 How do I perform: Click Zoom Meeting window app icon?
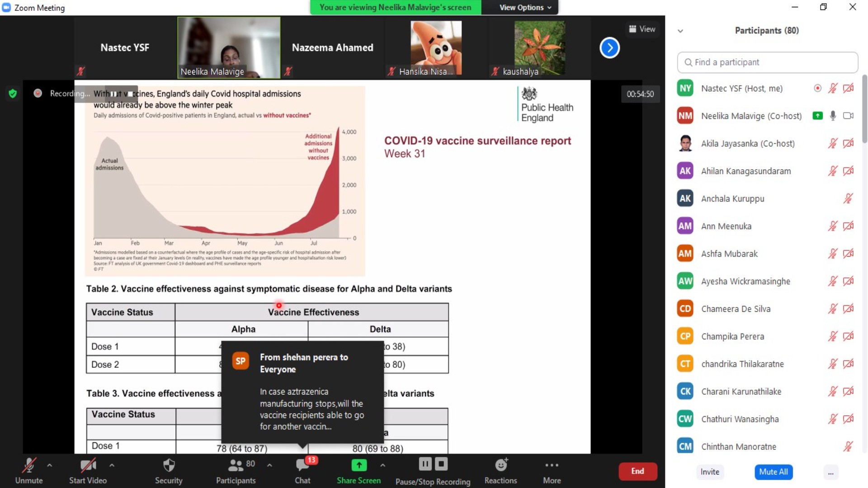(x=6, y=7)
